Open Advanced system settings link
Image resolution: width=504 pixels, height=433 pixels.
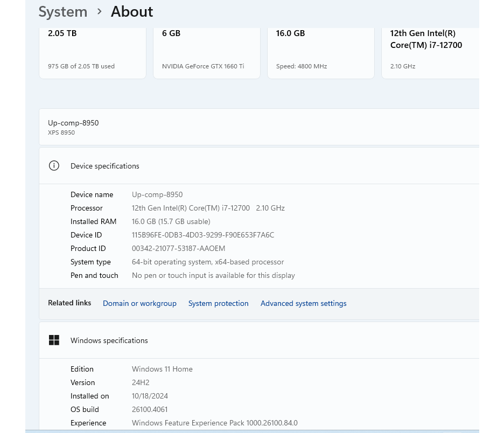point(304,303)
